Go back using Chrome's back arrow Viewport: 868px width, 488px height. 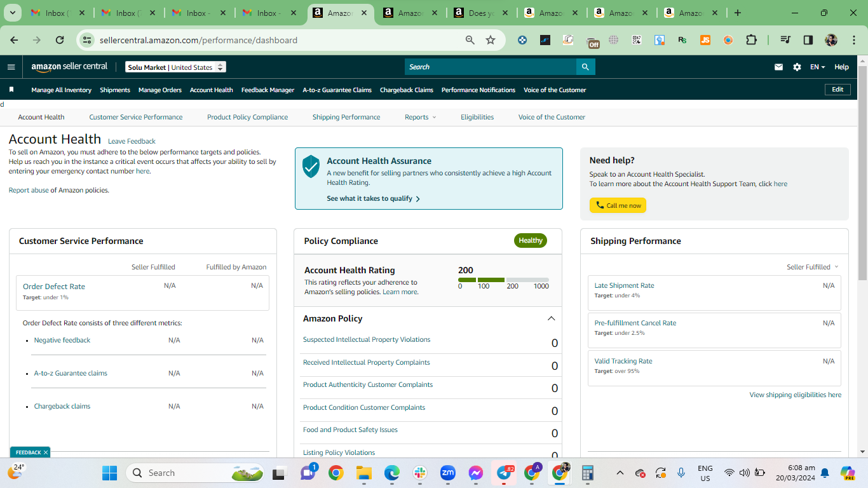point(14,40)
